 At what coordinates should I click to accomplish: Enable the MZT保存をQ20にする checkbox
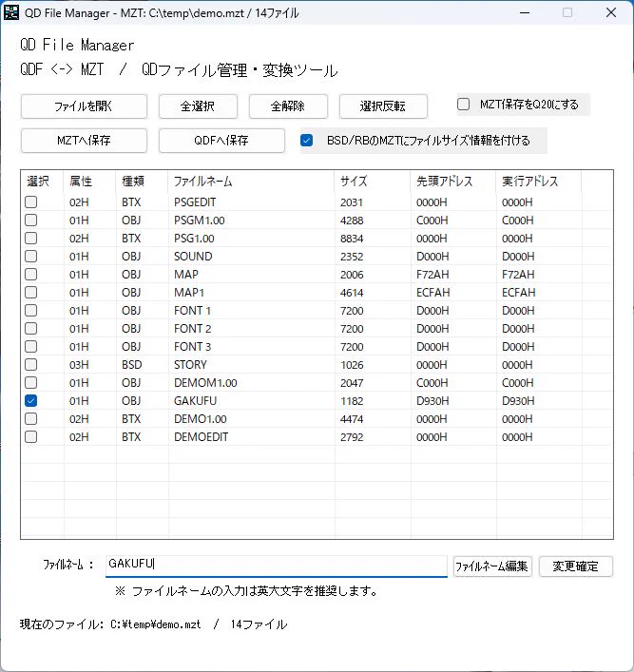click(x=463, y=105)
